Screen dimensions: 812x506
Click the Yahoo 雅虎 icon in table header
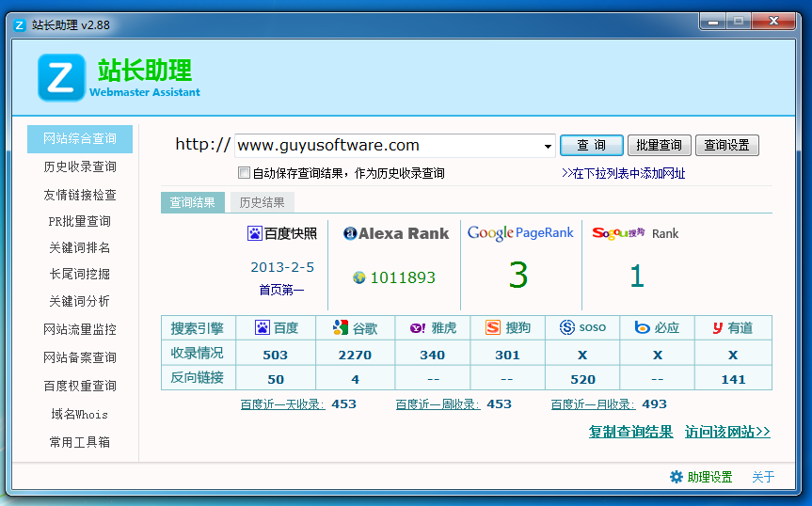coord(418,328)
